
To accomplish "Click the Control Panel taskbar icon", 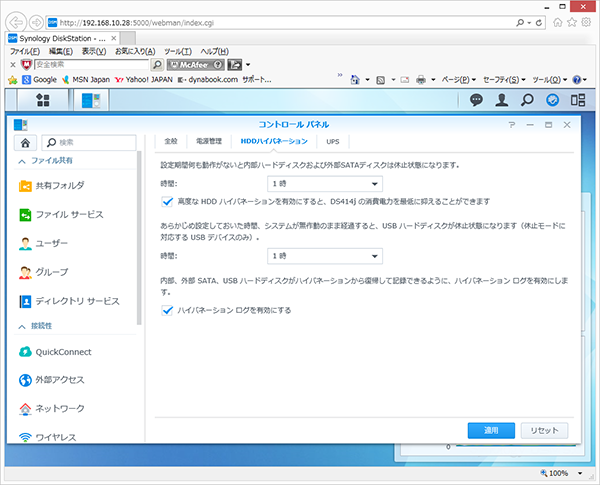I will point(91,100).
